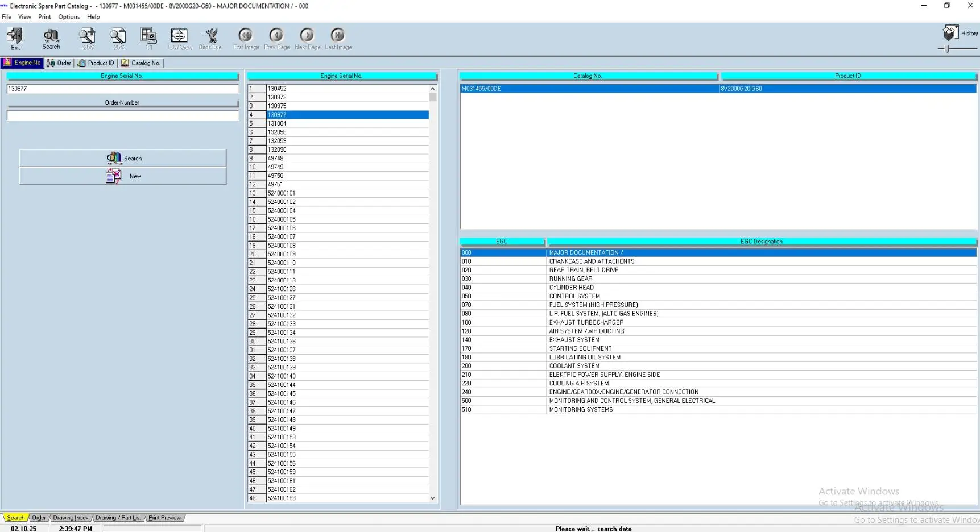Switch to the Product ID tab

(96, 63)
